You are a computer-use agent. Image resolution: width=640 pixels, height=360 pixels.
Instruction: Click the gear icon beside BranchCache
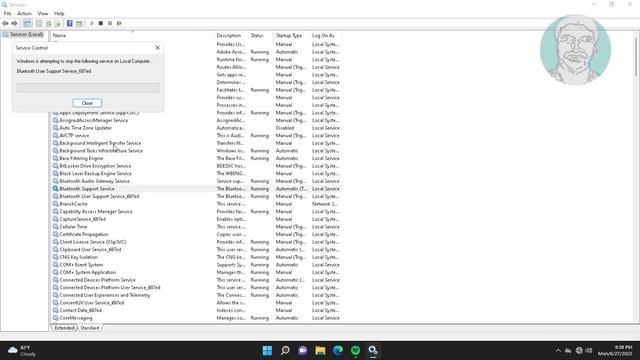point(56,204)
